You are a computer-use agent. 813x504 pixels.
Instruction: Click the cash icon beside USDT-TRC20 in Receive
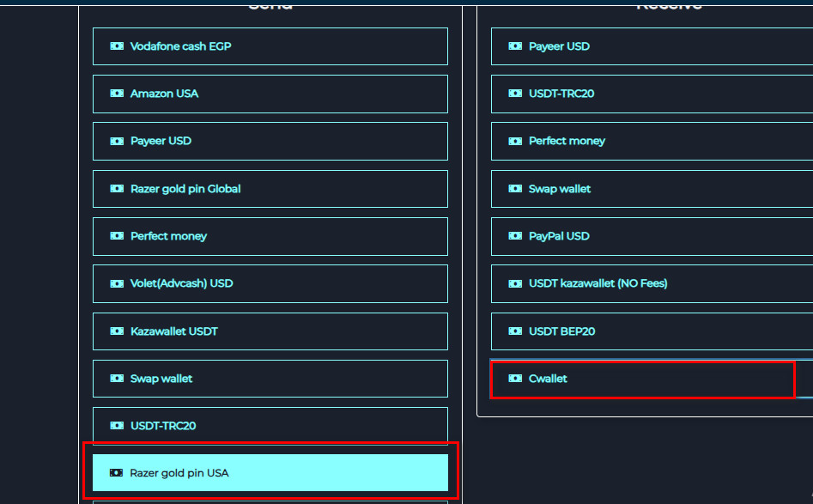[514, 94]
